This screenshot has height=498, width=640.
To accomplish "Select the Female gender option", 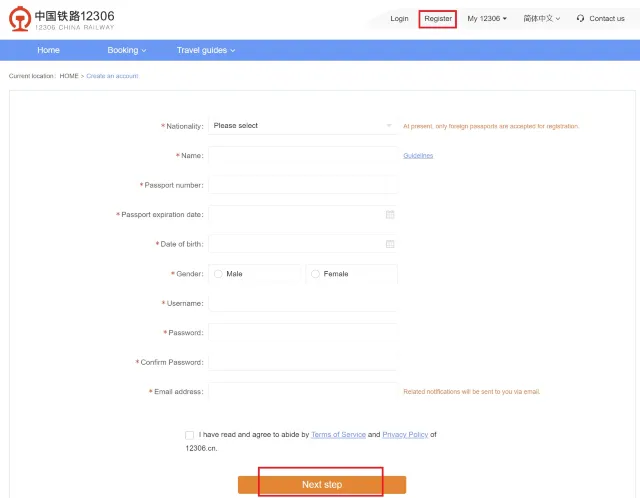I will point(315,274).
